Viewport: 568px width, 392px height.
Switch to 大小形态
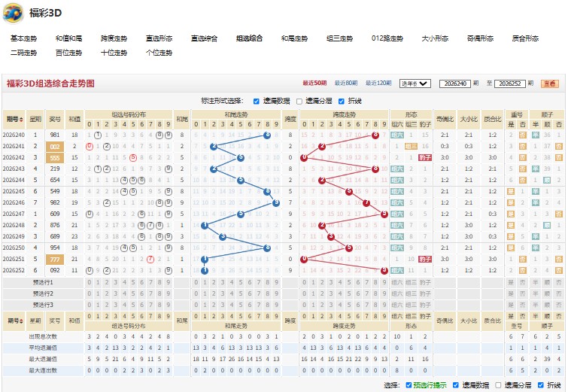435,38
